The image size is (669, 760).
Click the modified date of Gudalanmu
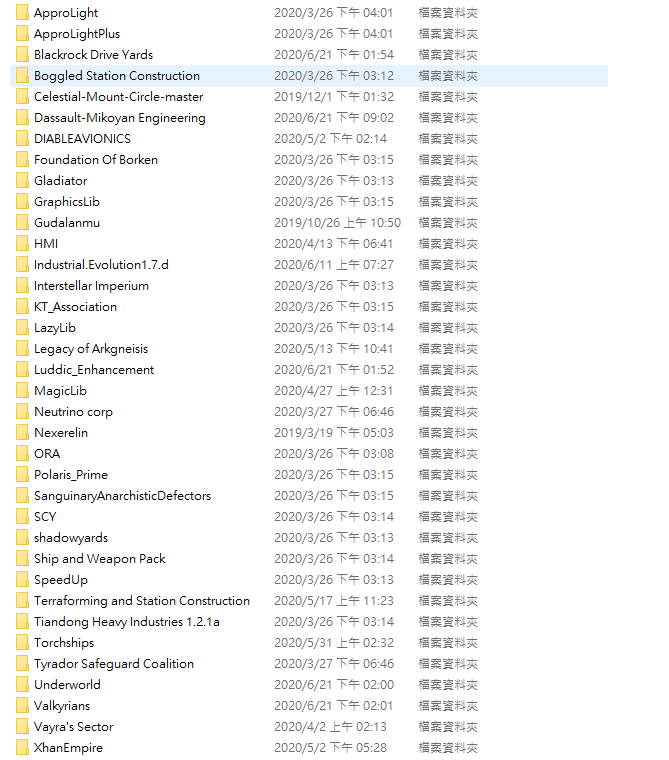[337, 223]
